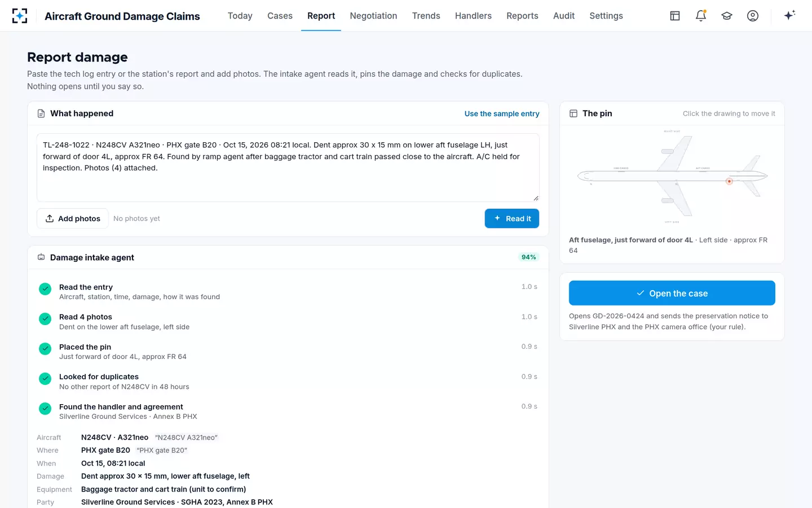812x508 pixels.
Task: Click the textarea resize handle corner
Action: (x=536, y=198)
